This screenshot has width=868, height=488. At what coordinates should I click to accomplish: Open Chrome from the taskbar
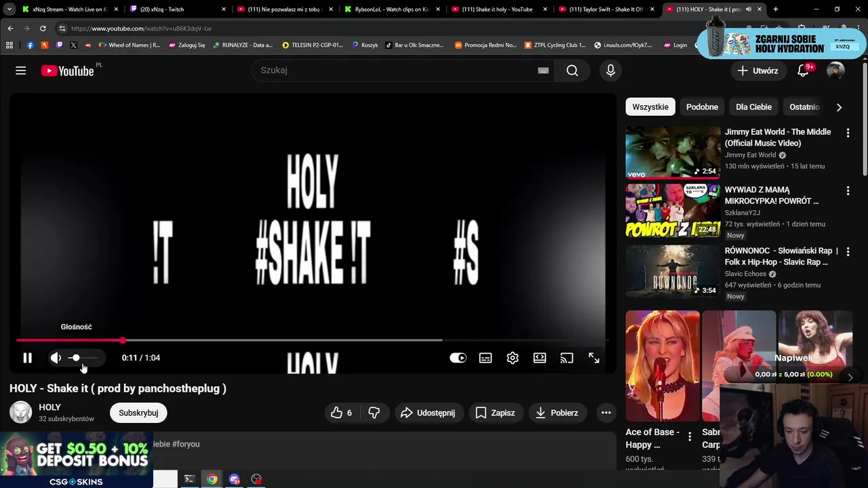(x=212, y=479)
